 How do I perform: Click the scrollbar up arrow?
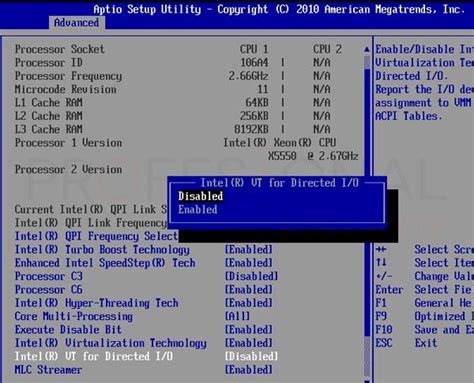point(367,49)
